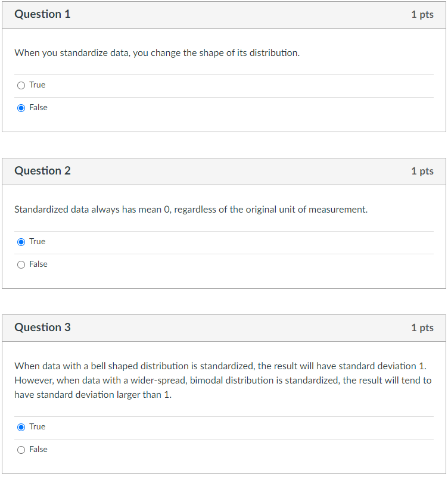Select False for Question 1
Image resolution: width=448 pixels, height=480 pixels.
click(21, 107)
